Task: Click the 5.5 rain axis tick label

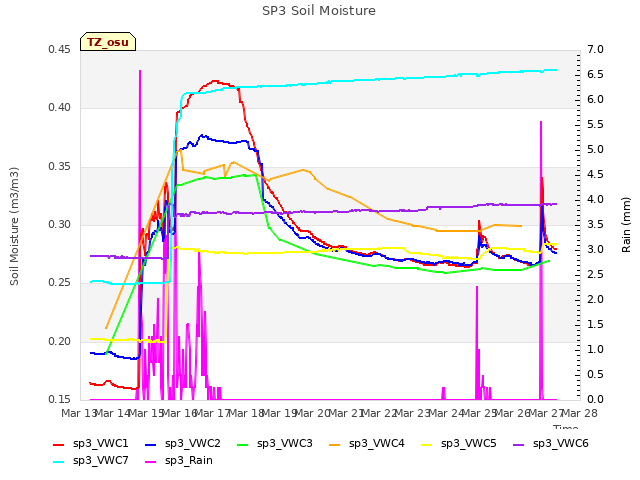Action: coord(595,124)
